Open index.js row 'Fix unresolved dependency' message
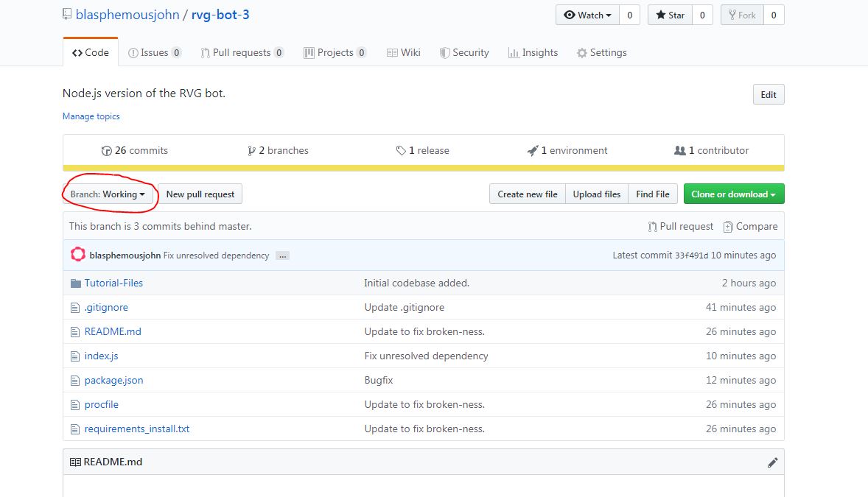Screen dimensions: 868x497 (x=426, y=356)
